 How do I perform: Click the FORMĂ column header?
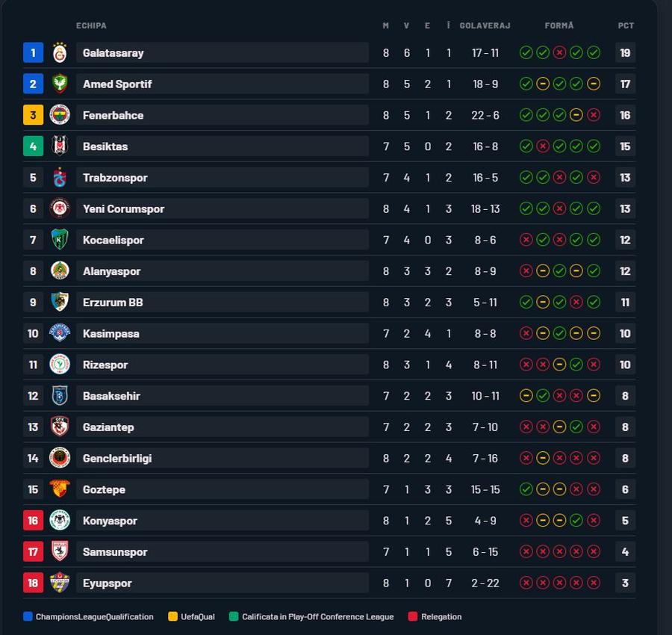pyautogui.click(x=559, y=25)
